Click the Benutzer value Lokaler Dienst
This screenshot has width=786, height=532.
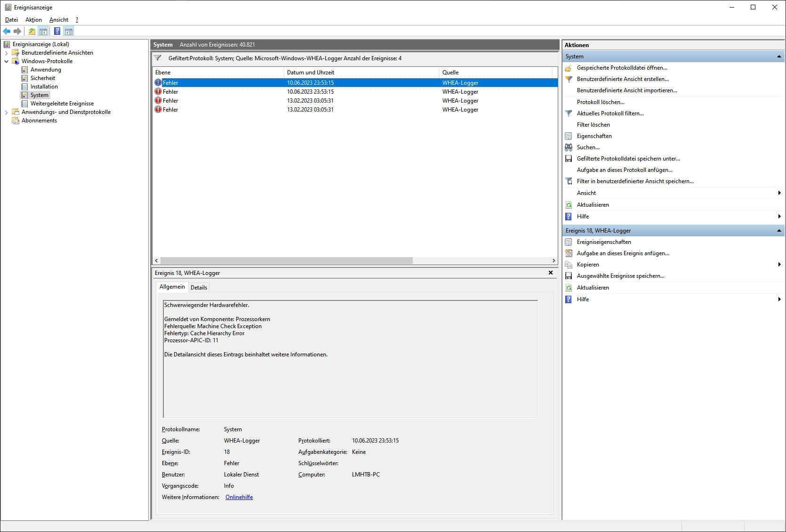coord(241,475)
